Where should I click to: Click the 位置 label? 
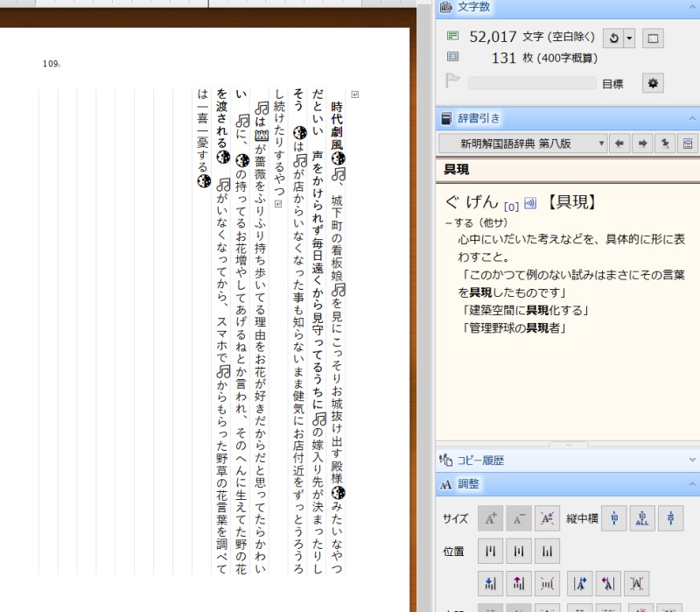pos(453,552)
